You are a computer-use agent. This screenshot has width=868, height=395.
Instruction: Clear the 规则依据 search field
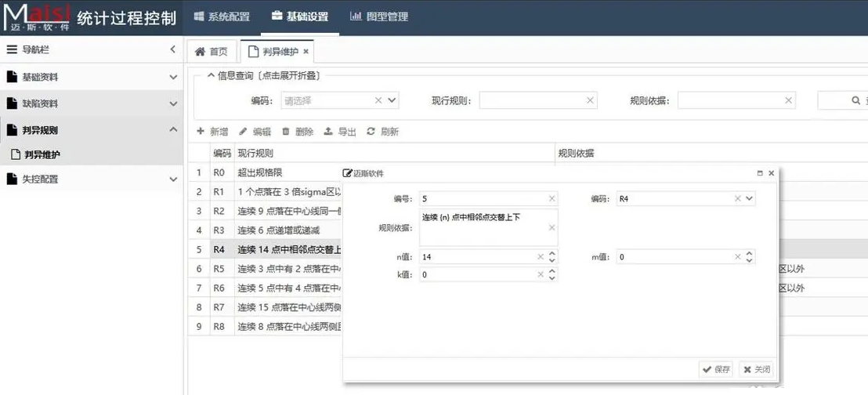(788, 100)
